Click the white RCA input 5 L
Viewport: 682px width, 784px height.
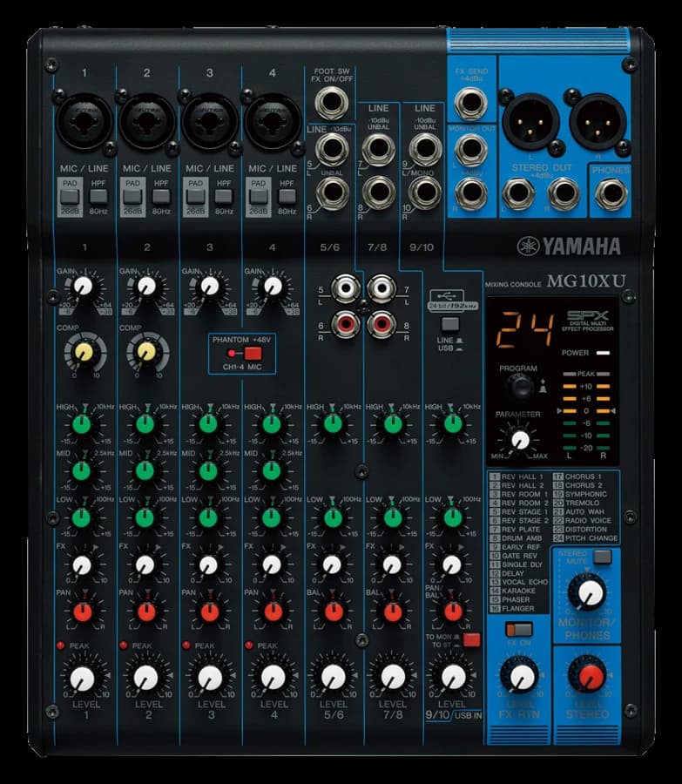click(x=346, y=288)
